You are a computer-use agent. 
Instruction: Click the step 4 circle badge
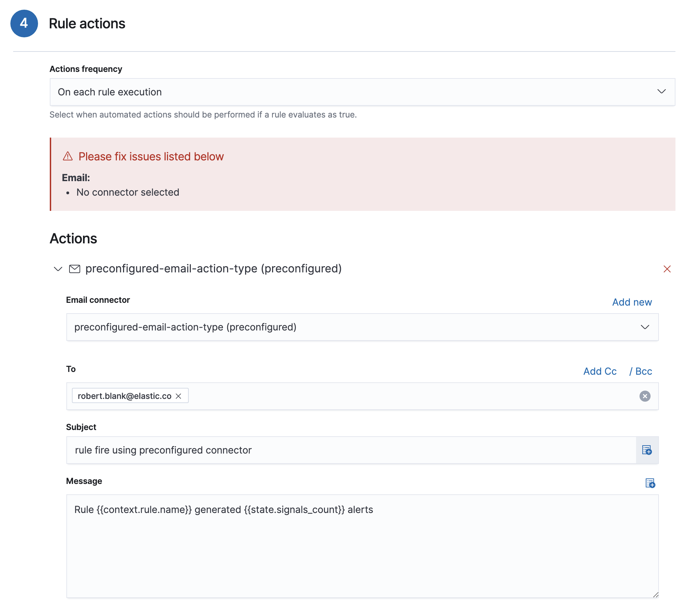(x=24, y=24)
